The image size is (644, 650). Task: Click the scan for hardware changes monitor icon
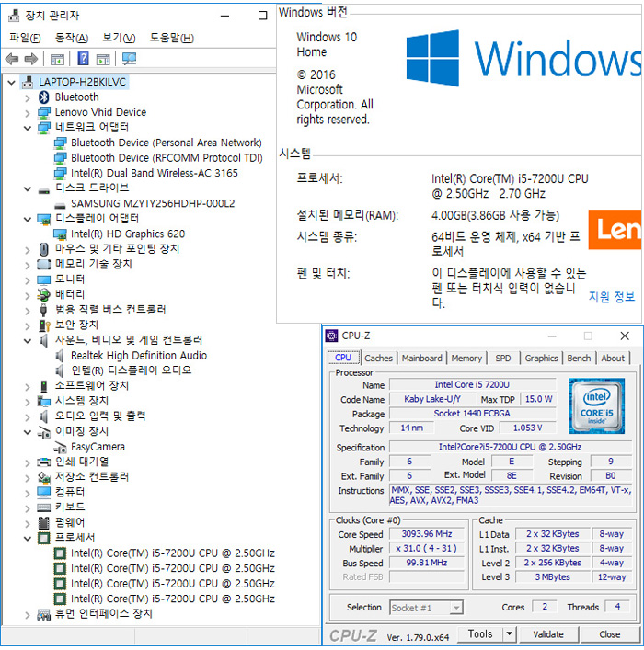point(129,59)
